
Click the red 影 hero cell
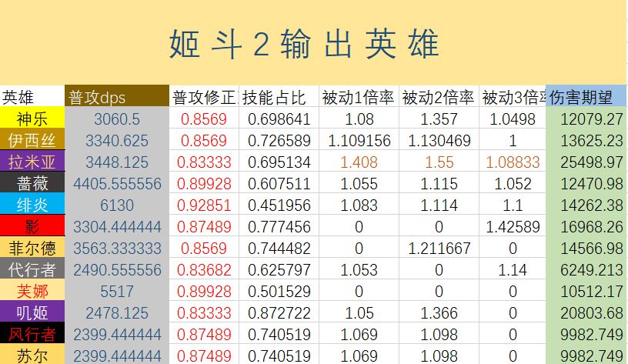tap(32, 227)
